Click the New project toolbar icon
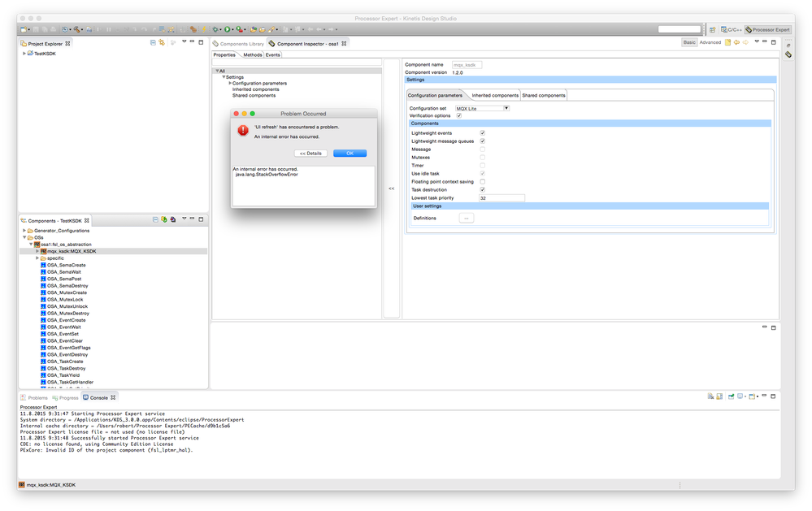The height and width of the screenshot is (511, 812). coord(23,29)
